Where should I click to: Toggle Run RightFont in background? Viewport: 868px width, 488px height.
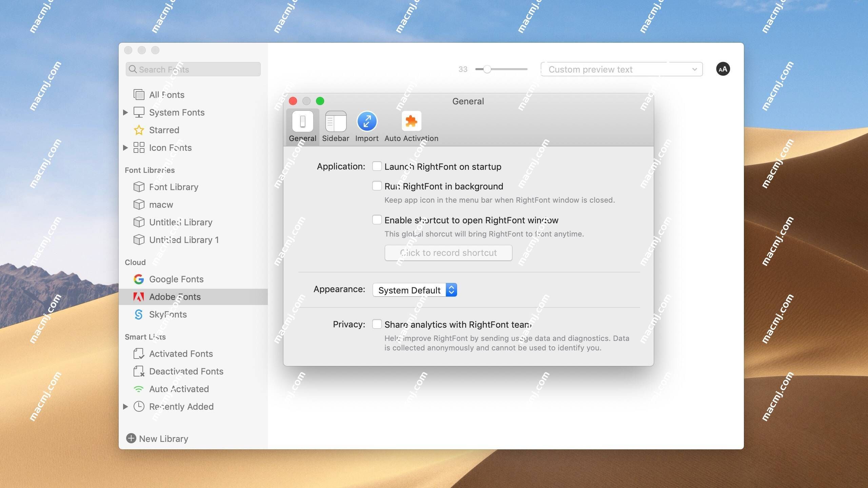[376, 186]
